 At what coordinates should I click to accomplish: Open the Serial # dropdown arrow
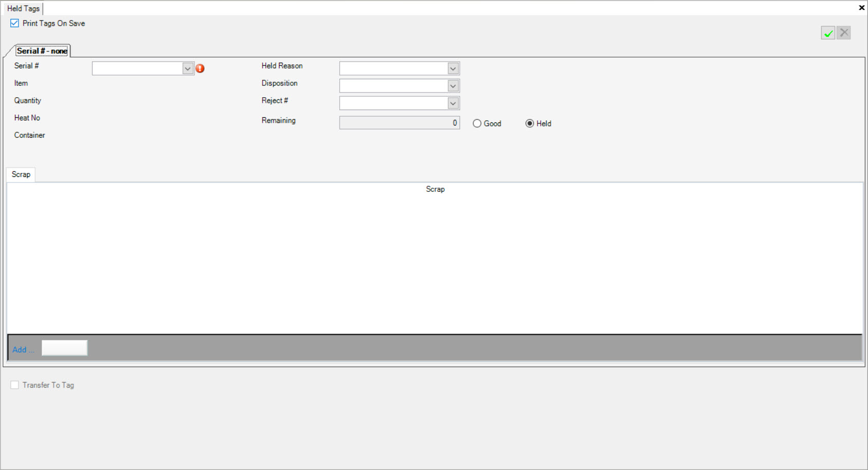(188, 68)
